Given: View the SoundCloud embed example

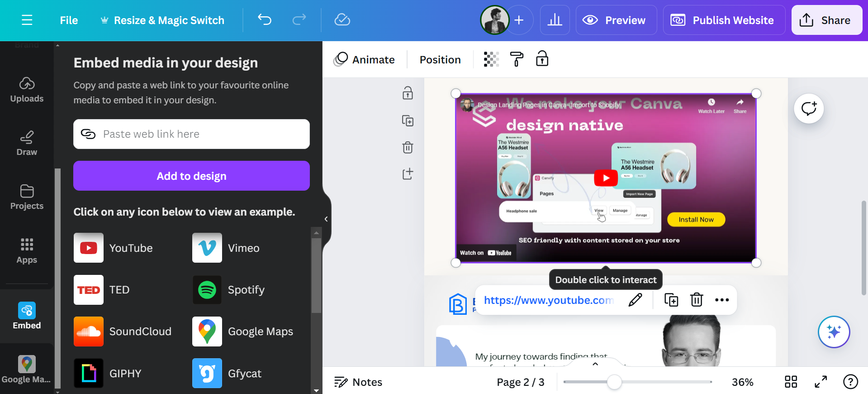Looking at the screenshot, I should point(123,332).
